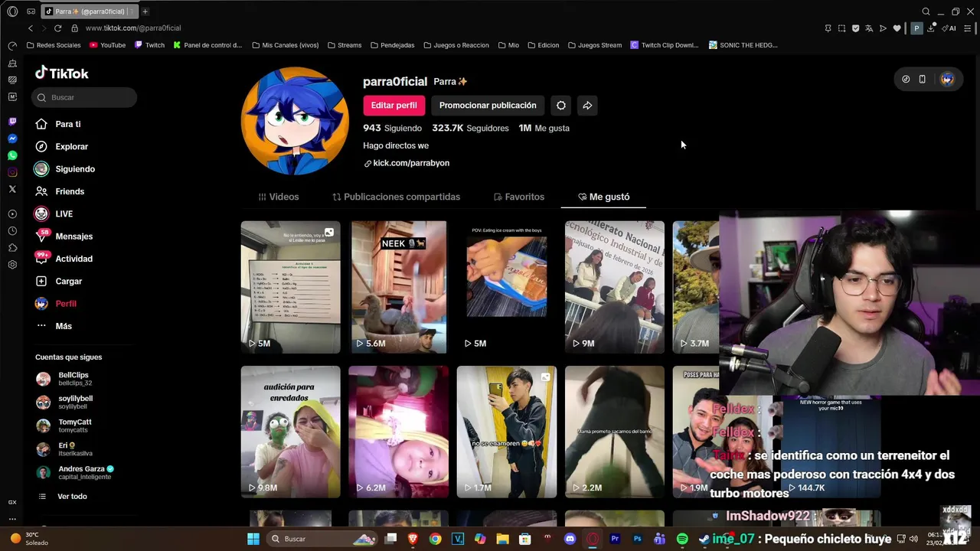Go back to the previous page
The image size is (980, 551).
(31, 28)
